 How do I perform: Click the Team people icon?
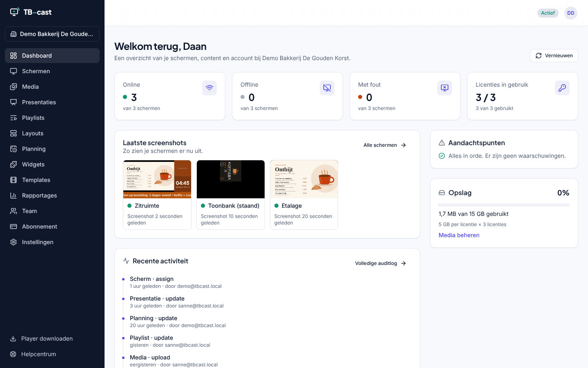13,211
